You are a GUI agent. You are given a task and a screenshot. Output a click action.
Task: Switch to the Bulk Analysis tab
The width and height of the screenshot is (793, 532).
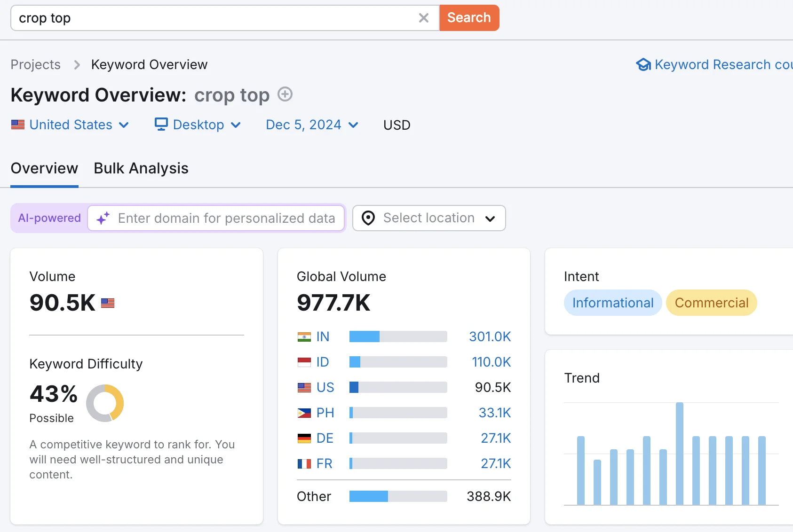pyautogui.click(x=141, y=168)
